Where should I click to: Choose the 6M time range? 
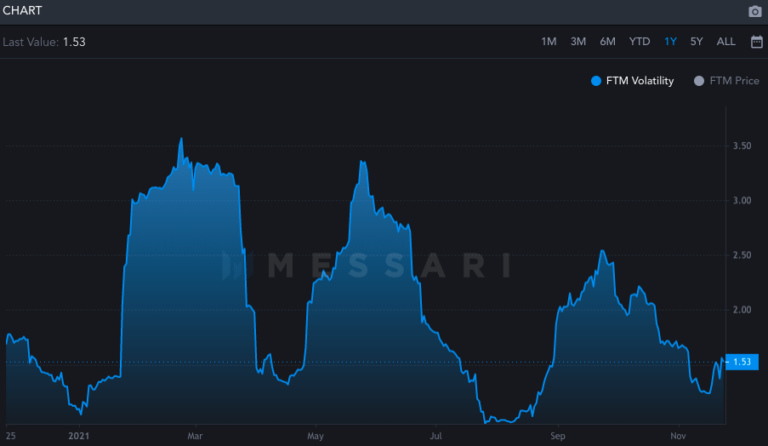click(x=607, y=41)
